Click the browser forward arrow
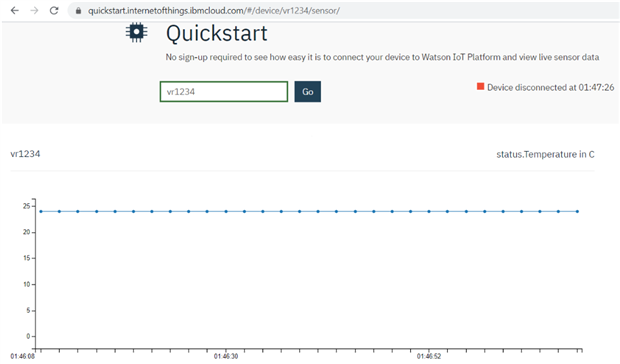Viewport: 620px width, 364px height. pyautogui.click(x=34, y=11)
